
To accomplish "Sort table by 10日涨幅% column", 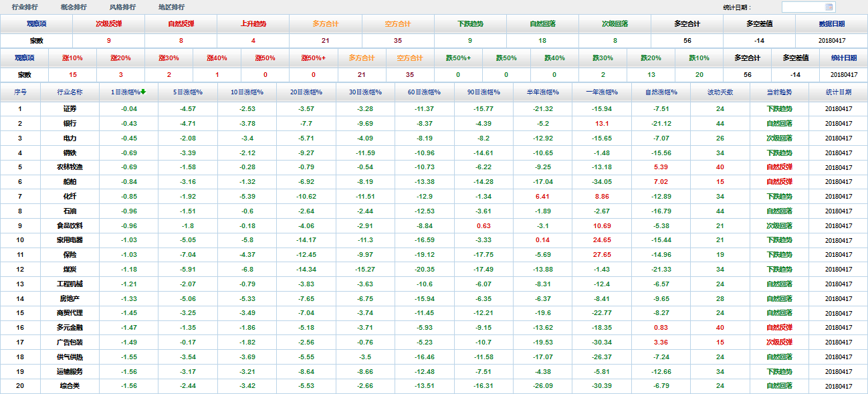I will (247, 92).
